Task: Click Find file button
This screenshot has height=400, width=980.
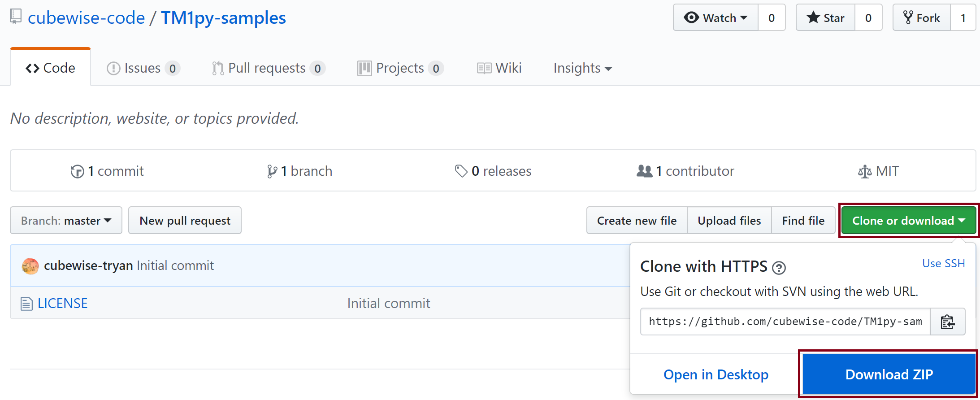Action: point(803,220)
